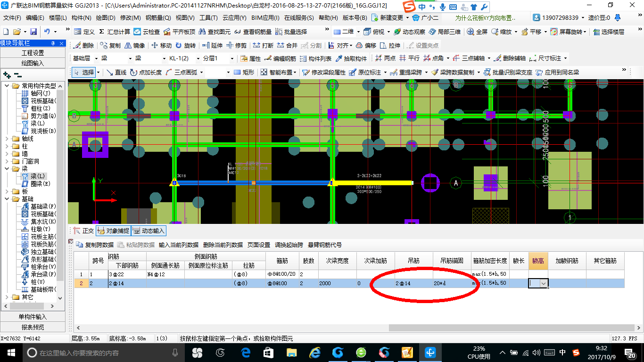The image size is (644, 362).
Task: Open 属性 properties panel
Action: pyautogui.click(x=250, y=58)
